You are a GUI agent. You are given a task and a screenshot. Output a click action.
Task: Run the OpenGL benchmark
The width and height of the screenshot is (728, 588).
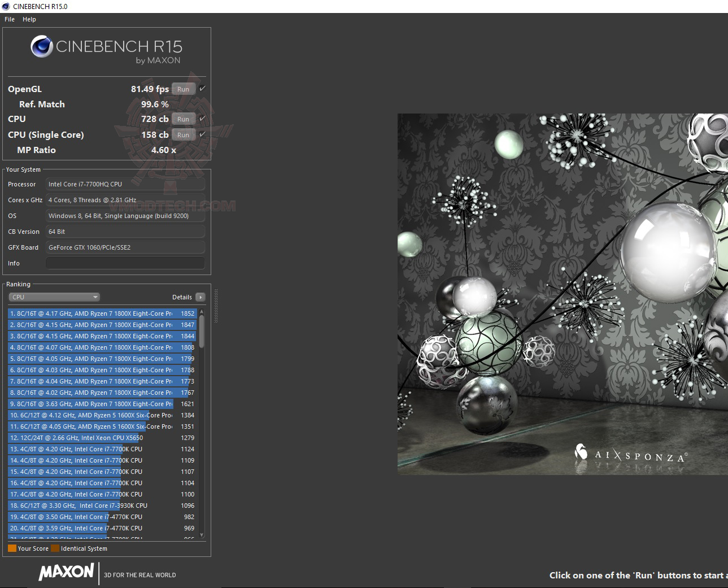[x=184, y=89]
